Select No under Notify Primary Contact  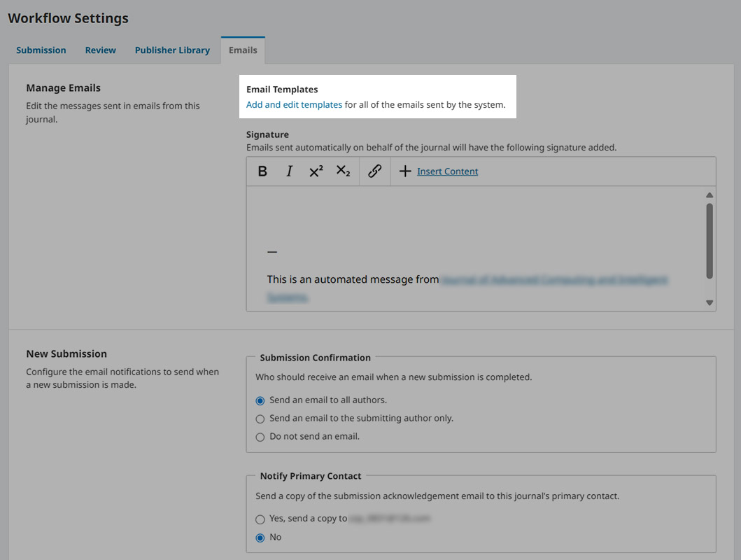click(x=260, y=538)
